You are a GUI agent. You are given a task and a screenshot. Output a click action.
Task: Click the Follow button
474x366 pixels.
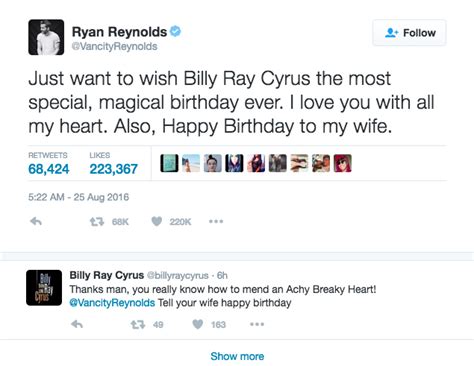pyautogui.click(x=409, y=33)
